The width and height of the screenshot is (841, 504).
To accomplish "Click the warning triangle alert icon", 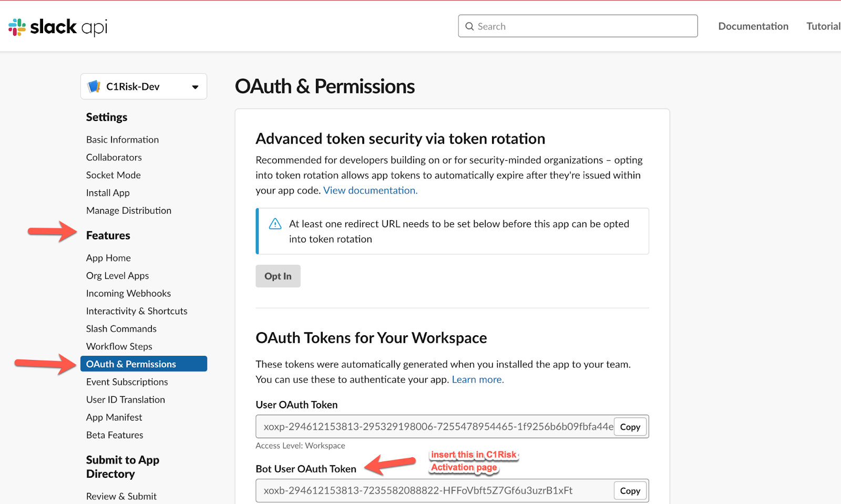I will click(275, 224).
